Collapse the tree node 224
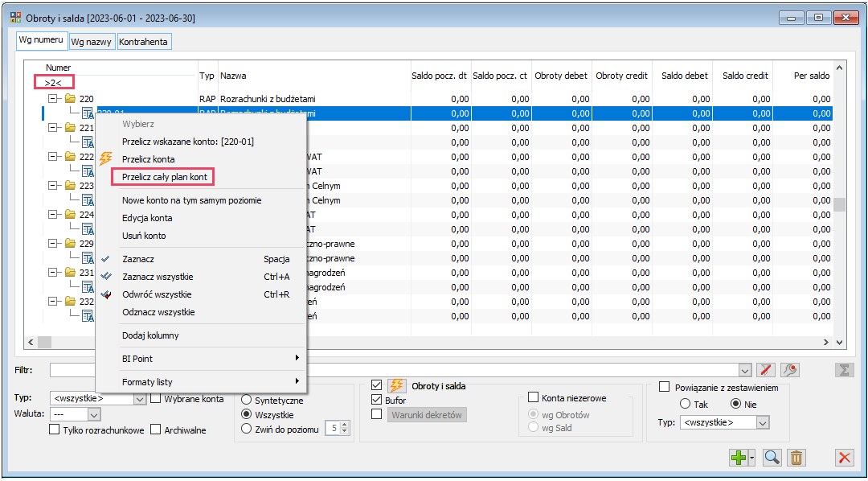The width and height of the screenshot is (868, 481). click(53, 215)
